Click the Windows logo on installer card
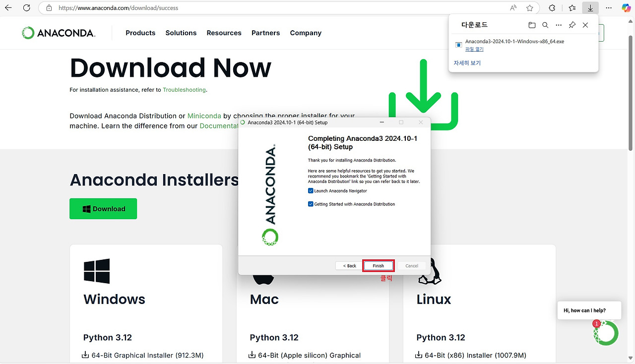The height and width of the screenshot is (364, 635). [x=97, y=271]
